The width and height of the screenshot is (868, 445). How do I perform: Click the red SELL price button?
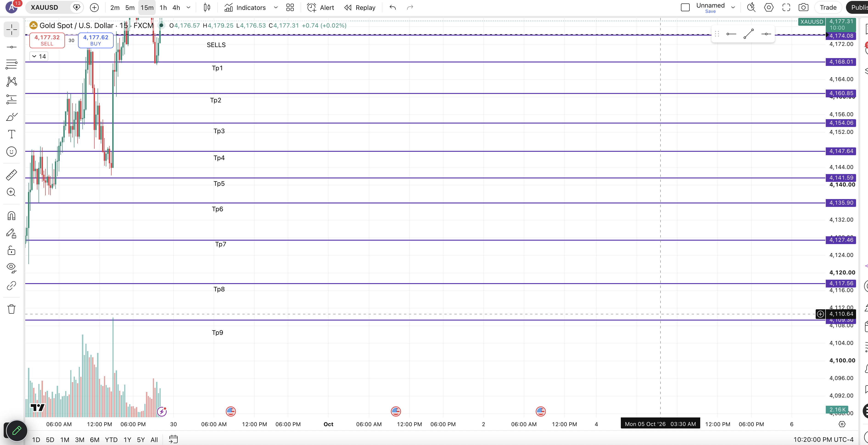[x=47, y=40]
